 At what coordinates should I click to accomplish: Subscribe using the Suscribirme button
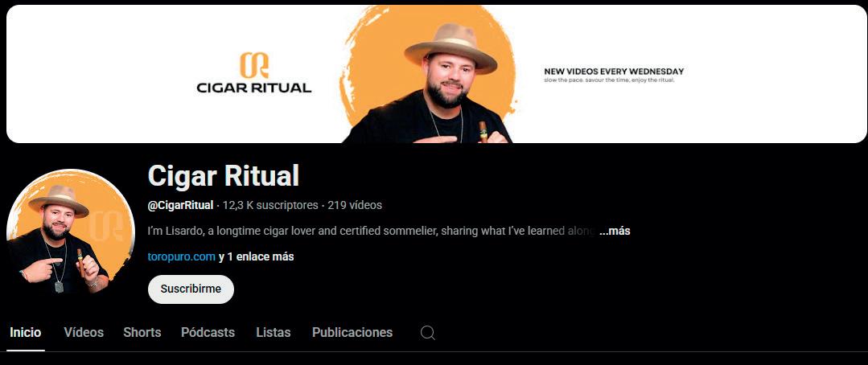click(191, 289)
